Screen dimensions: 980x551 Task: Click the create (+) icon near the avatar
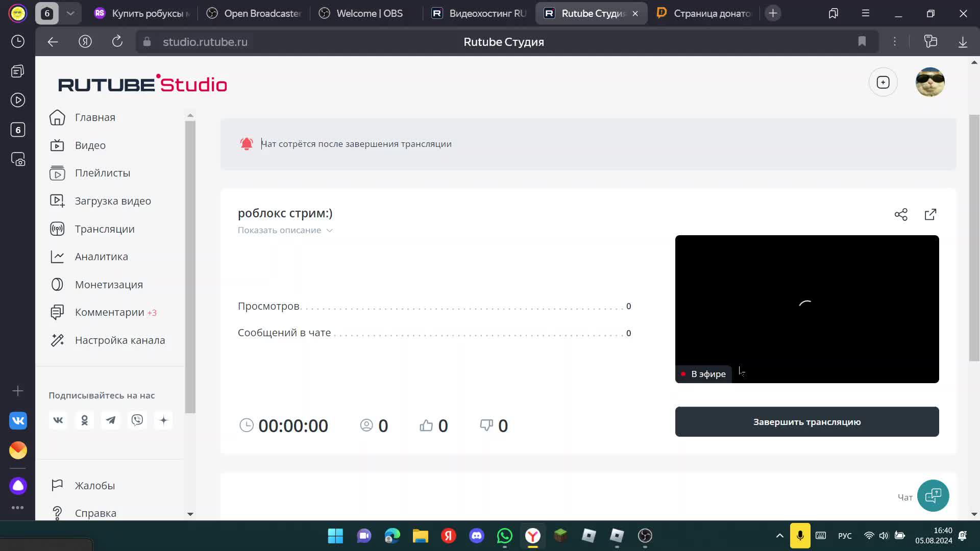point(883,82)
